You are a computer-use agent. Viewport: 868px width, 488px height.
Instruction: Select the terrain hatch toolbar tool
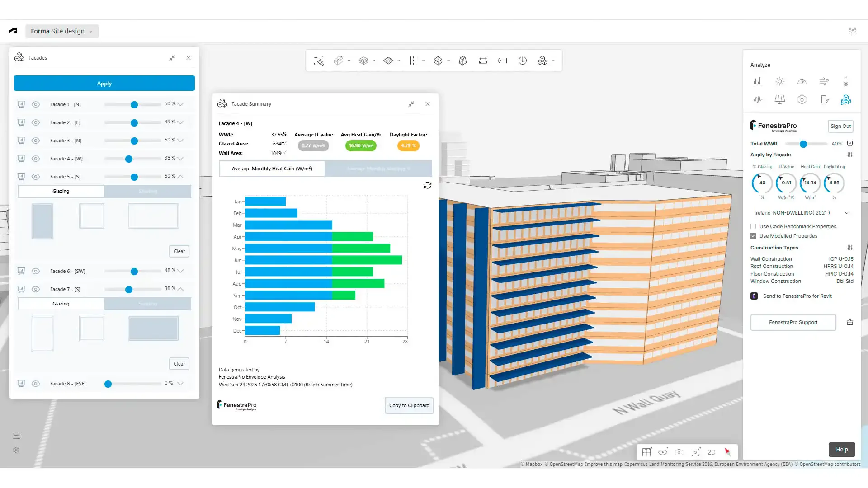tap(339, 61)
